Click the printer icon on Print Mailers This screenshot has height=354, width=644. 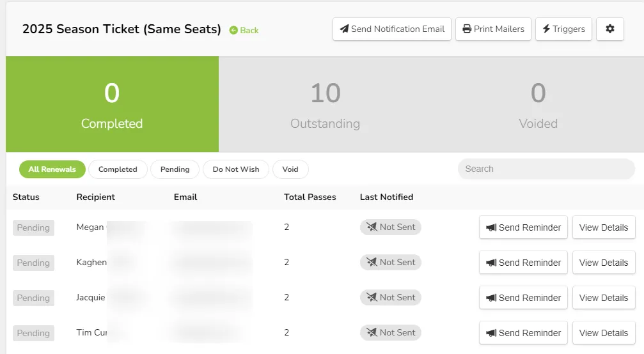pyautogui.click(x=467, y=29)
